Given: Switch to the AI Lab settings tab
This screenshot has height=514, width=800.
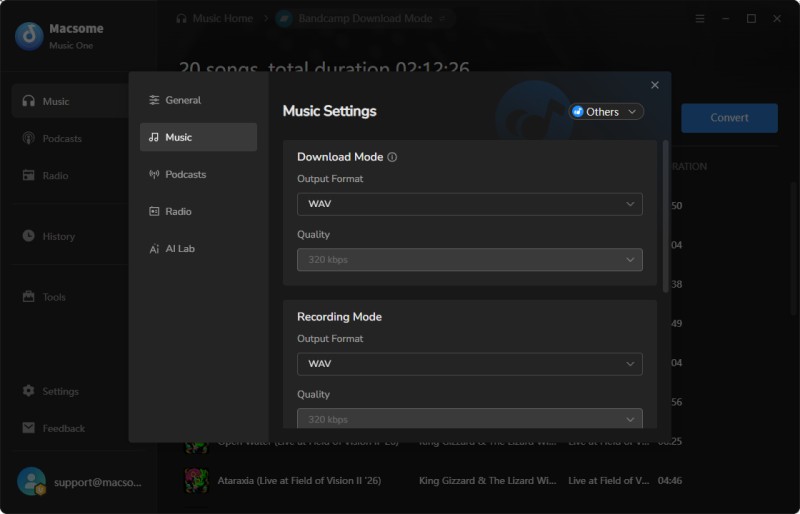Looking at the screenshot, I should tap(198, 249).
